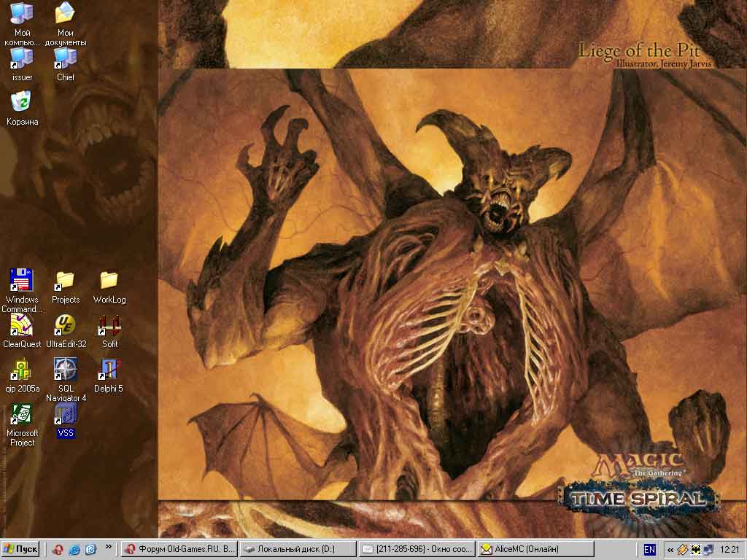Select the qip 2005a shortcut icon
The height and width of the screenshot is (560, 747).
22,370
